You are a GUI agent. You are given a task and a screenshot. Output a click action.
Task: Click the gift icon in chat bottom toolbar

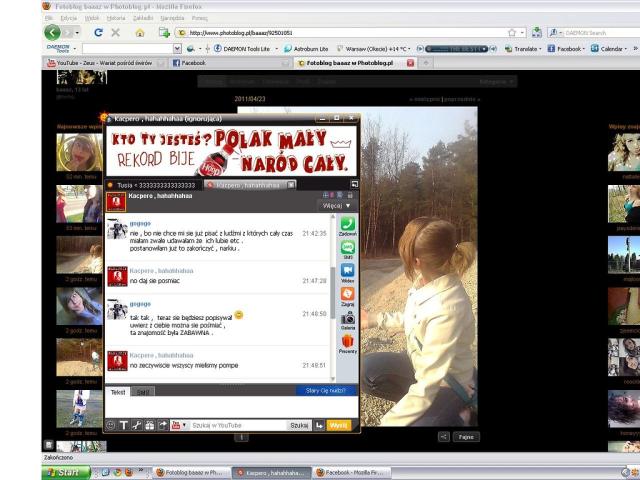(x=150, y=425)
